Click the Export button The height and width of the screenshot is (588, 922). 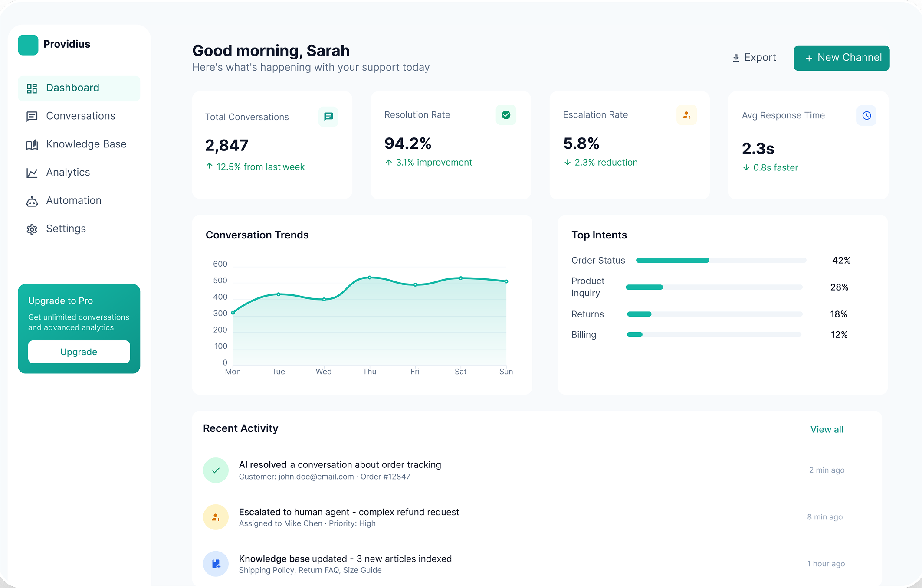(x=754, y=58)
